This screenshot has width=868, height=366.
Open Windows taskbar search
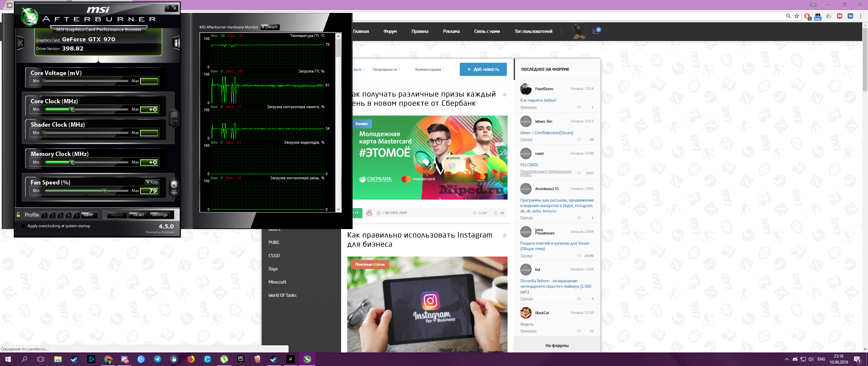(24, 359)
